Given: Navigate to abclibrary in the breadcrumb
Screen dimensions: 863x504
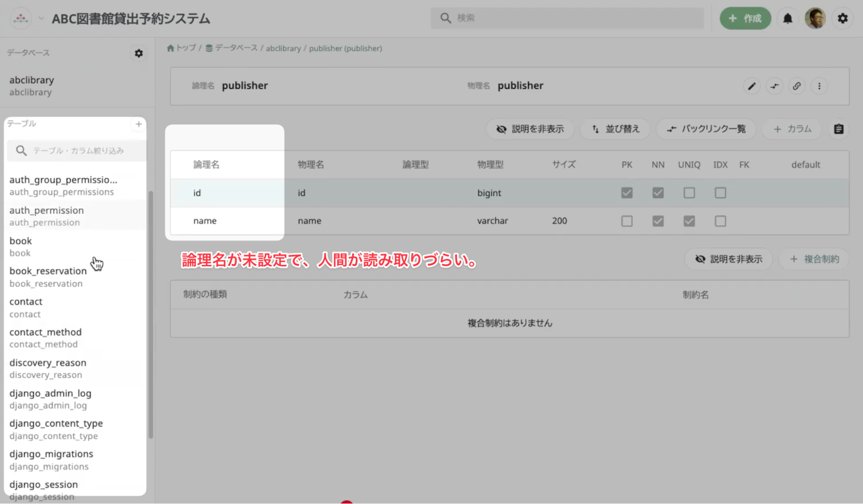Looking at the screenshot, I should point(283,48).
